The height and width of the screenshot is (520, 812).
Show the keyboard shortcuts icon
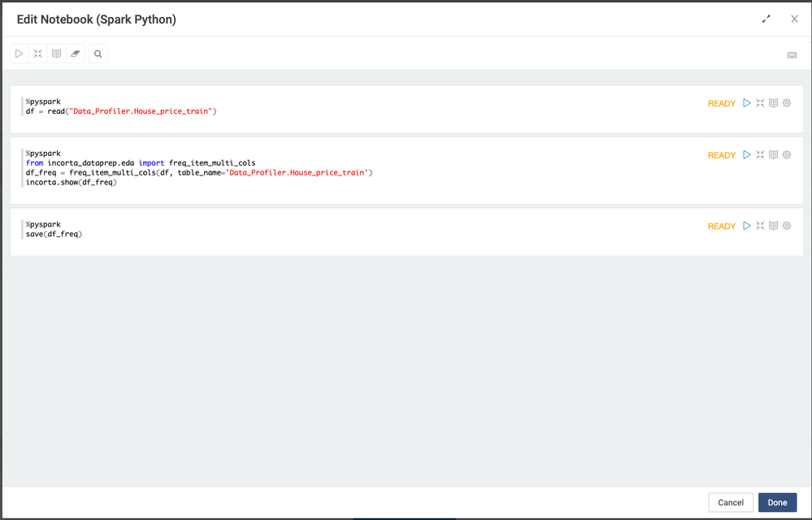pyautogui.click(x=792, y=55)
